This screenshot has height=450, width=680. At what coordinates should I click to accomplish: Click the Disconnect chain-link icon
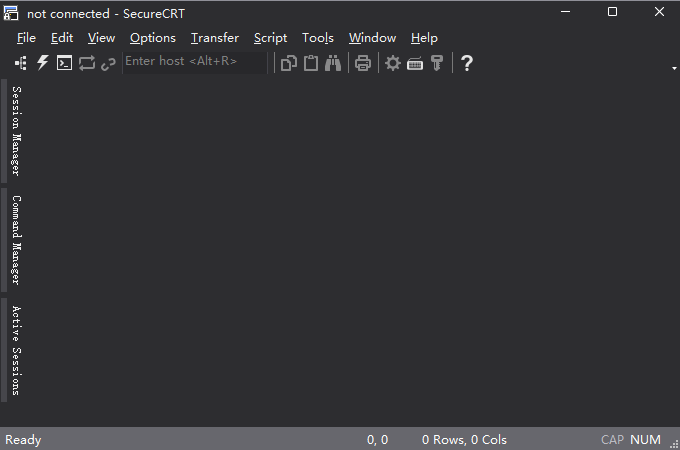click(x=108, y=64)
